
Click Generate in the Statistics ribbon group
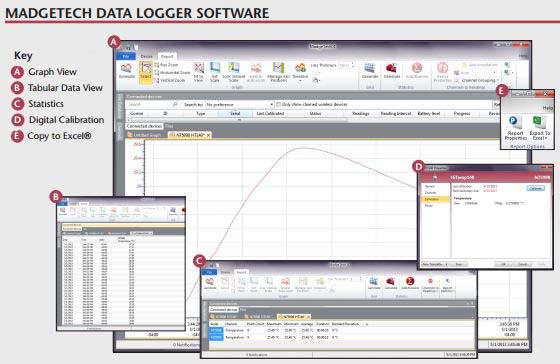(x=392, y=71)
